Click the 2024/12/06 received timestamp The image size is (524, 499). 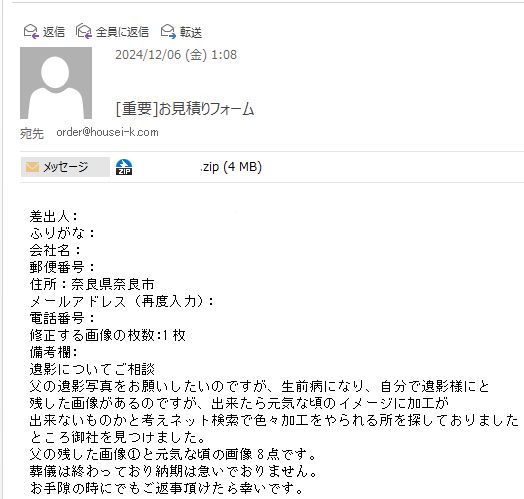coord(176,55)
